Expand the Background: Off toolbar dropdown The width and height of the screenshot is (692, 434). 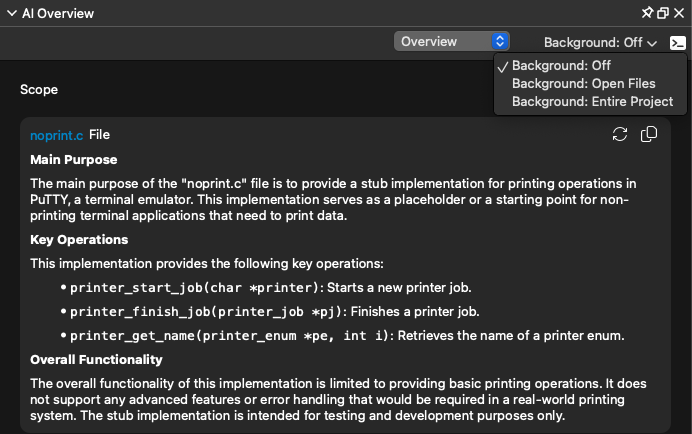[x=600, y=42]
